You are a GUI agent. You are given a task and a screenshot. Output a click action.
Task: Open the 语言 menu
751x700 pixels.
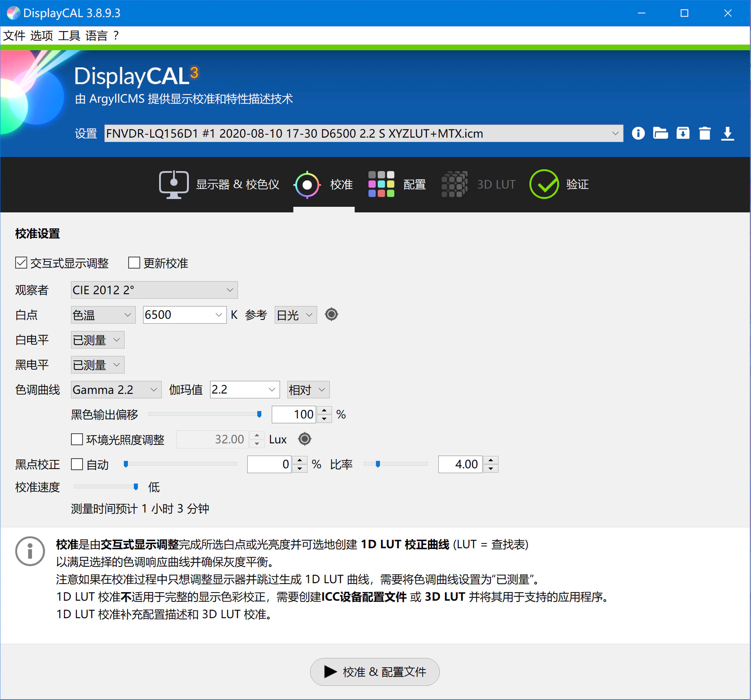pos(97,36)
